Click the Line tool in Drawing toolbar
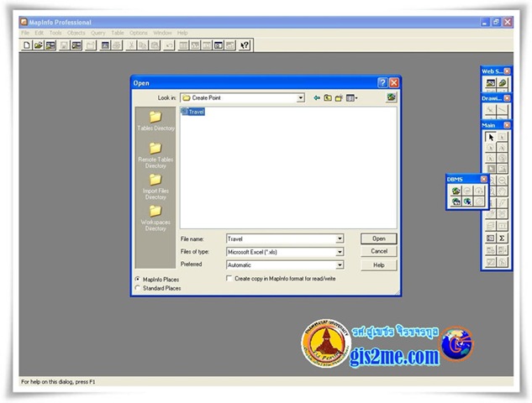Image resolution: width=532 pixels, height=403 pixels. [x=502, y=110]
